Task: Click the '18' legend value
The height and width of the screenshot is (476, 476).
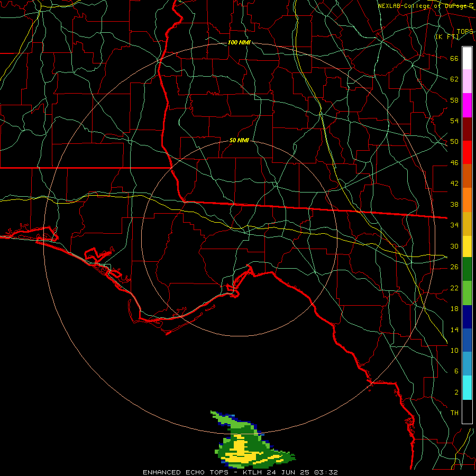Action: pos(454,309)
